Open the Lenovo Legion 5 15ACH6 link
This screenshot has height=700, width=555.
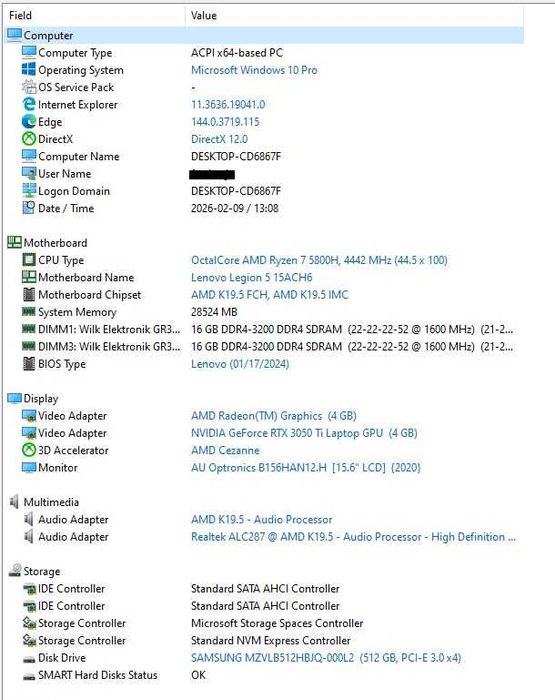252,278
